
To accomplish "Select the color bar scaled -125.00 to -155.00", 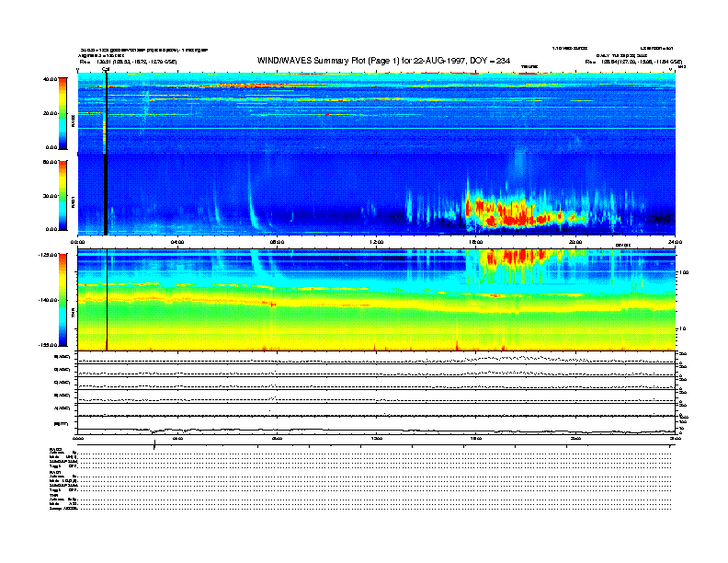I will point(63,300).
